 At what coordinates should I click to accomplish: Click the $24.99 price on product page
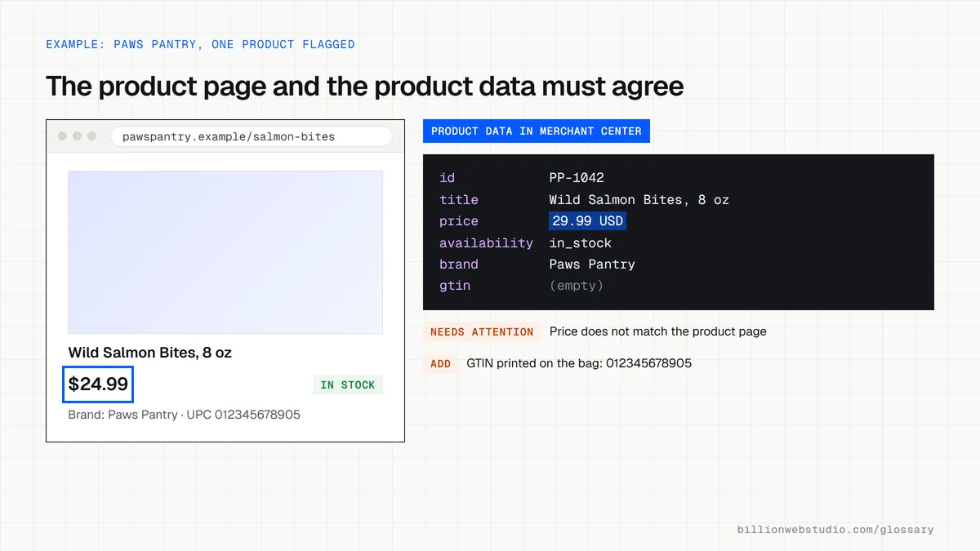[98, 384]
